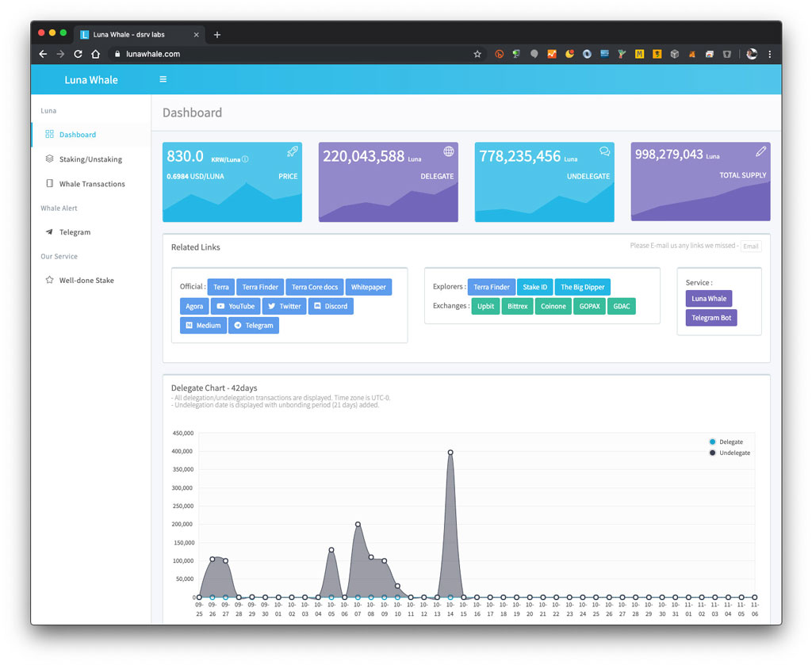Open the Whitepaper link
812x665 pixels.
(368, 287)
